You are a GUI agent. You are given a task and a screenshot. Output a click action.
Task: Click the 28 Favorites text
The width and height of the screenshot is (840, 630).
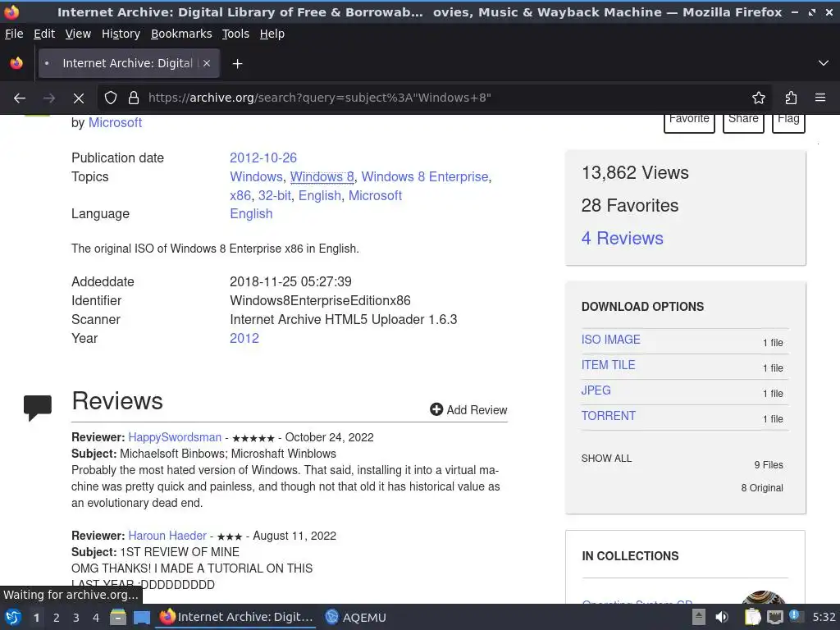click(x=630, y=206)
